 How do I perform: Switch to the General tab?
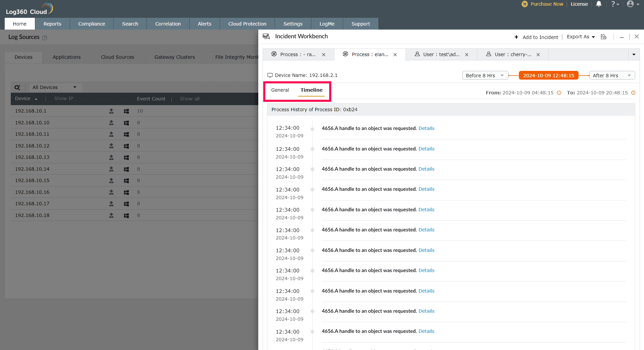coord(280,90)
